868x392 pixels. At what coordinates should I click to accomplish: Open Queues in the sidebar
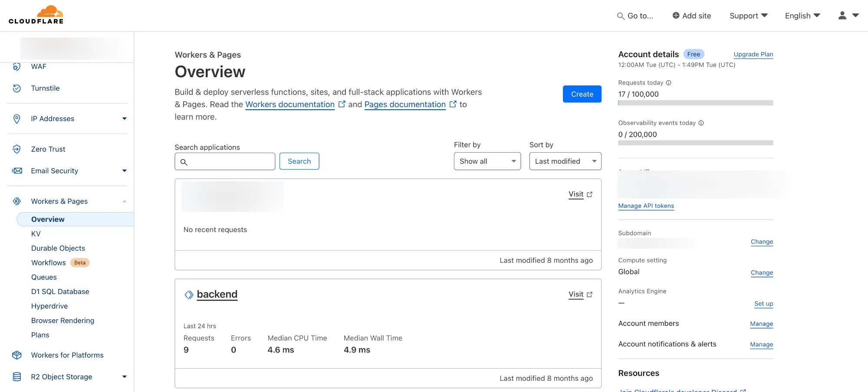coord(44,277)
